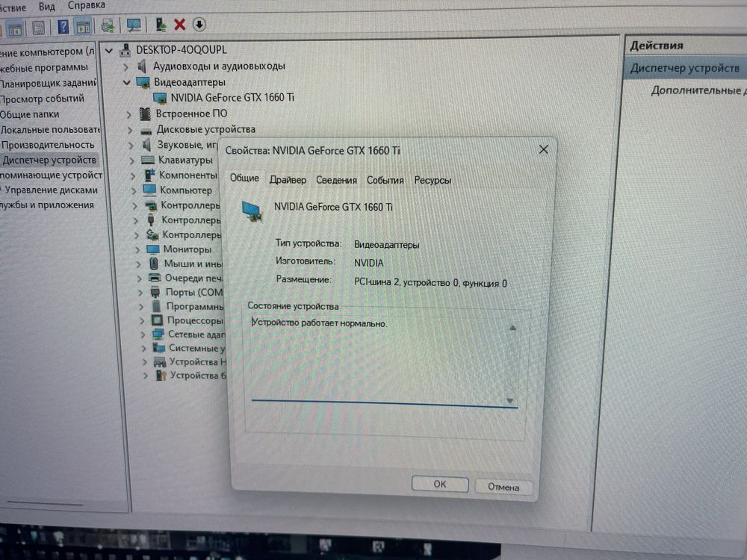This screenshot has width=747, height=560.
Task: Expand the Клавиатуры category
Action: (x=132, y=161)
